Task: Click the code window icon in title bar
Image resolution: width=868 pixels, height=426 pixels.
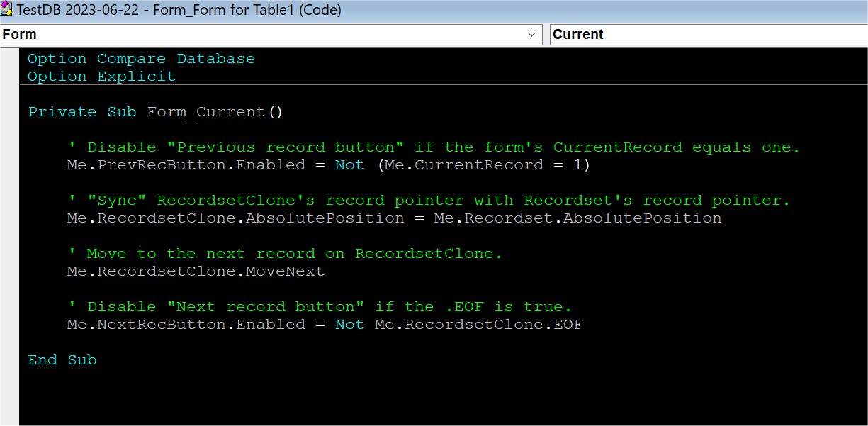Action: point(8,9)
